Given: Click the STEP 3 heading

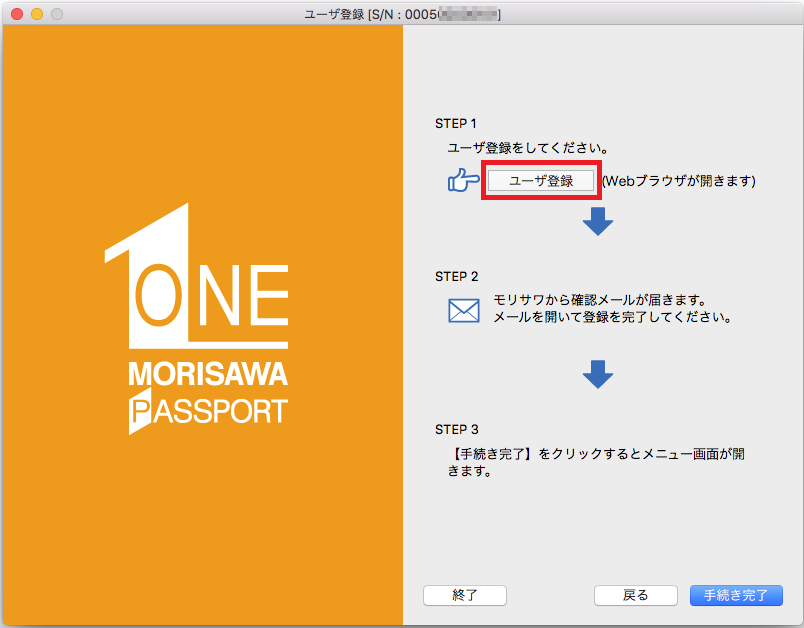Looking at the screenshot, I should 457,430.
